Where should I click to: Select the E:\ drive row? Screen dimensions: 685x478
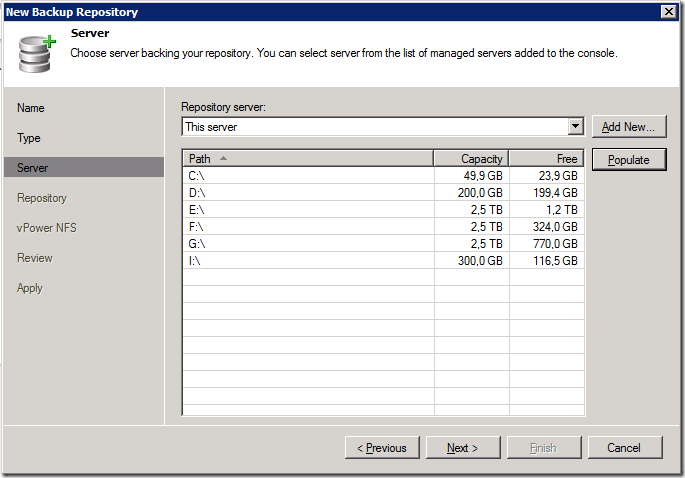click(x=307, y=209)
